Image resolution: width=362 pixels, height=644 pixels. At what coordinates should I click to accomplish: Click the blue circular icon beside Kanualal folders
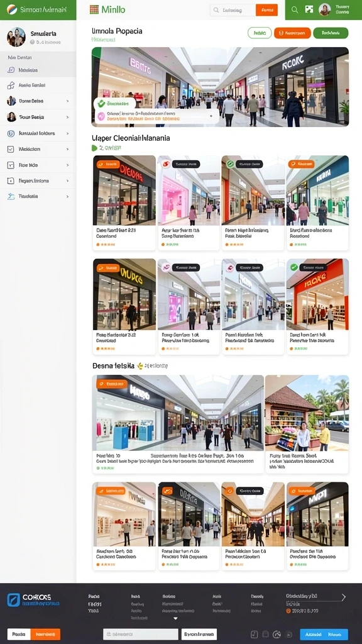click(11, 133)
